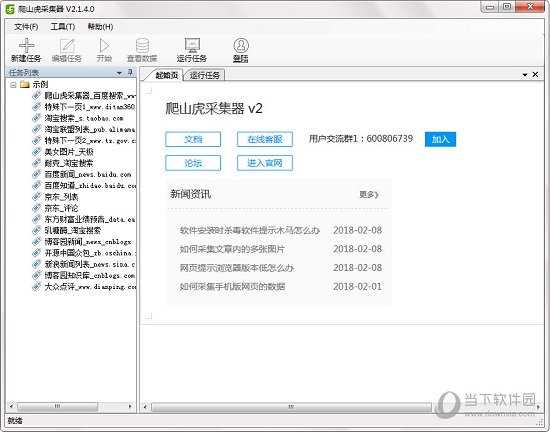550x432 pixels.
Task: Click the 在线客服 button
Action: click(265, 139)
